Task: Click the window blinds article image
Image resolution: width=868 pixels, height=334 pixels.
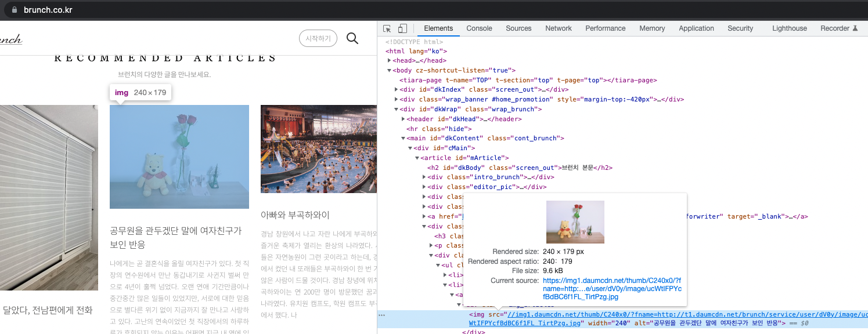Action: click(x=49, y=198)
